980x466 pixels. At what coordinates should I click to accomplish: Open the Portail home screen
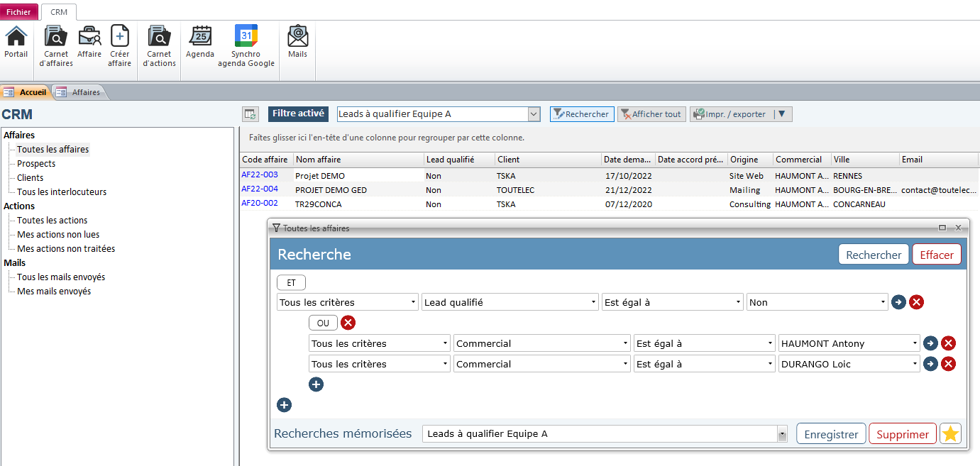[x=16, y=44]
